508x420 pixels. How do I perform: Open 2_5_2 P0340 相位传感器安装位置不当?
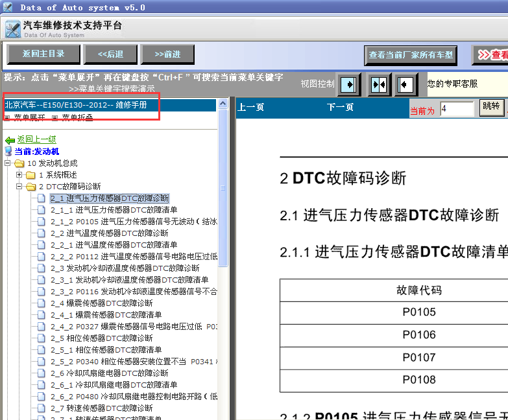134,361
